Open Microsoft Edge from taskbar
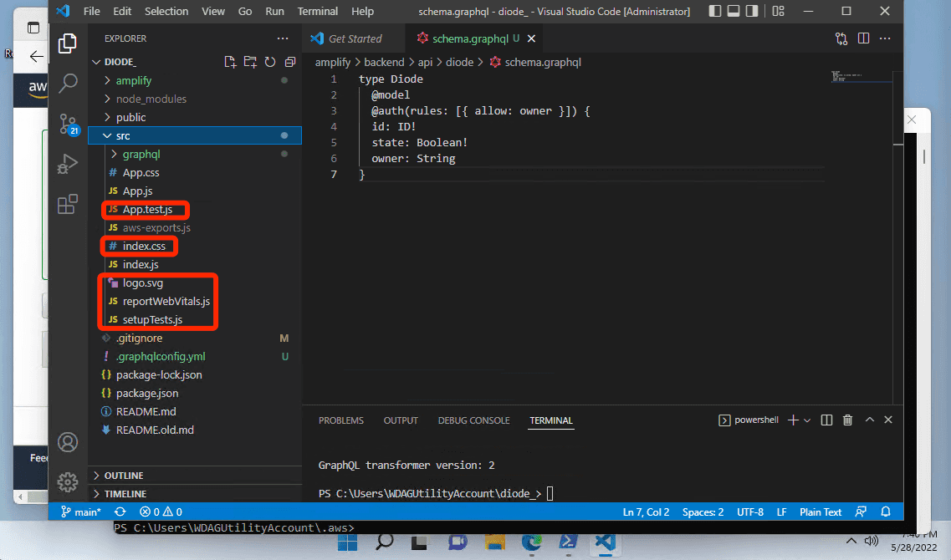The width and height of the screenshot is (951, 560). (531, 542)
